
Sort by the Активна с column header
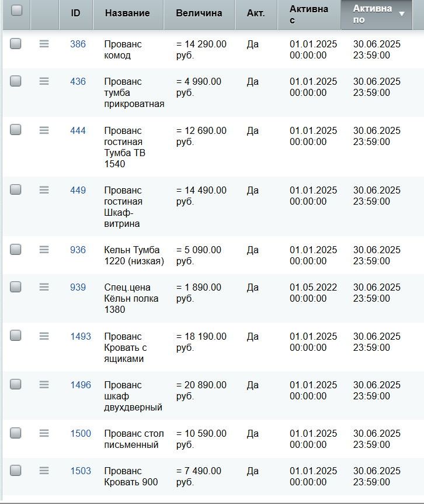pyautogui.click(x=309, y=15)
